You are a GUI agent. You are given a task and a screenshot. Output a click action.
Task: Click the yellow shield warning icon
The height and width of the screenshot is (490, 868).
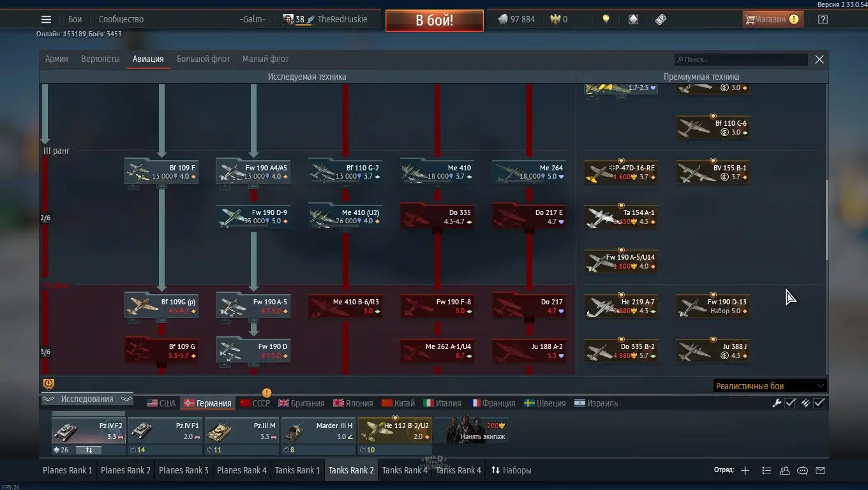[x=49, y=383]
